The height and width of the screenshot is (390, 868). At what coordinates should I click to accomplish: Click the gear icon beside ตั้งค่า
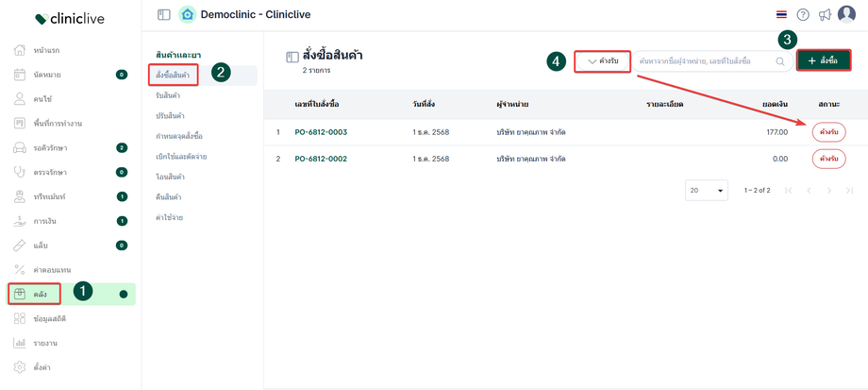20,366
